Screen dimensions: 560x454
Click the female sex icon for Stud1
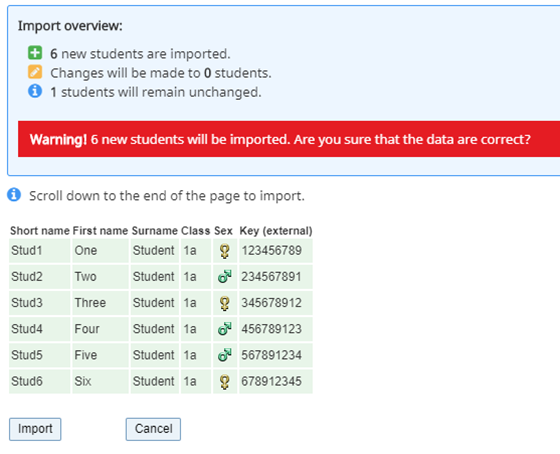(x=225, y=251)
